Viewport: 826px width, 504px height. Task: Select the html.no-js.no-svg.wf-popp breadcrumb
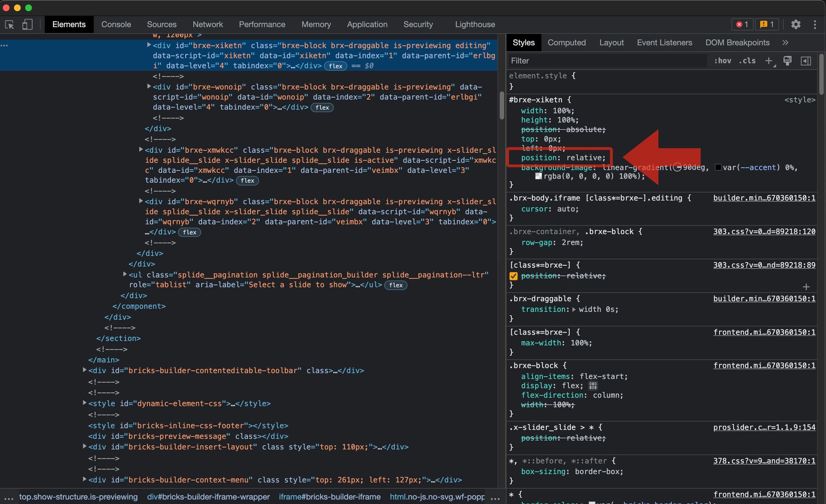tap(437, 497)
